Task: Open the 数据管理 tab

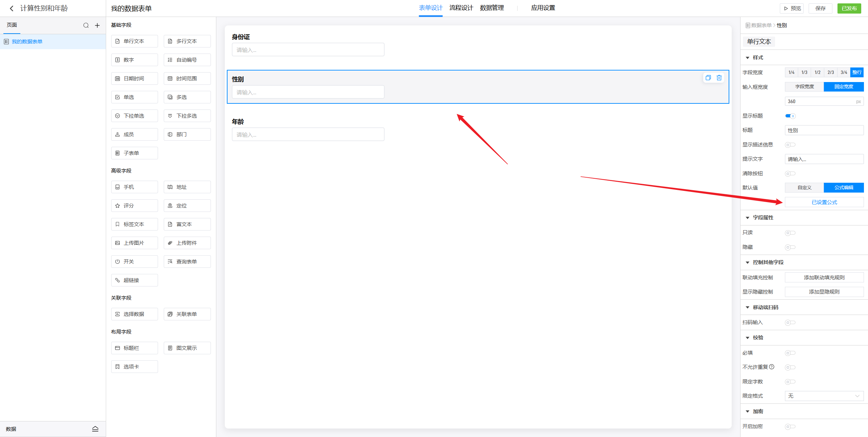Action: point(492,8)
